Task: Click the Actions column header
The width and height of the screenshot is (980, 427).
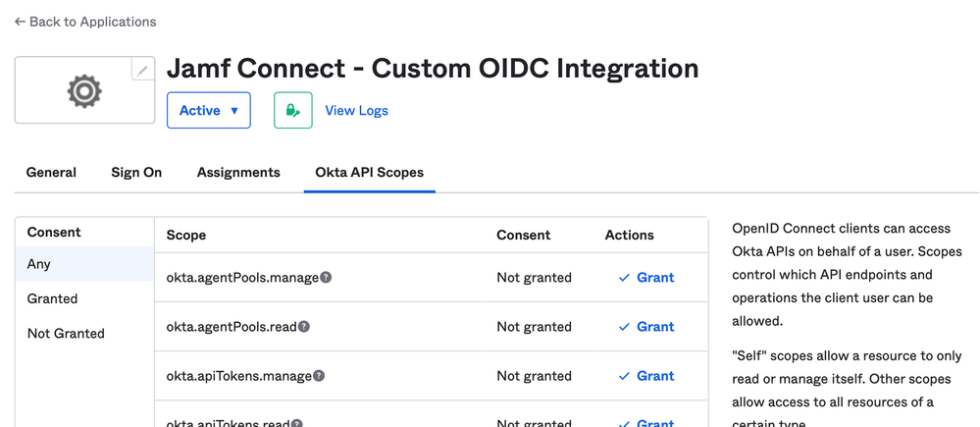Action: tap(630, 235)
